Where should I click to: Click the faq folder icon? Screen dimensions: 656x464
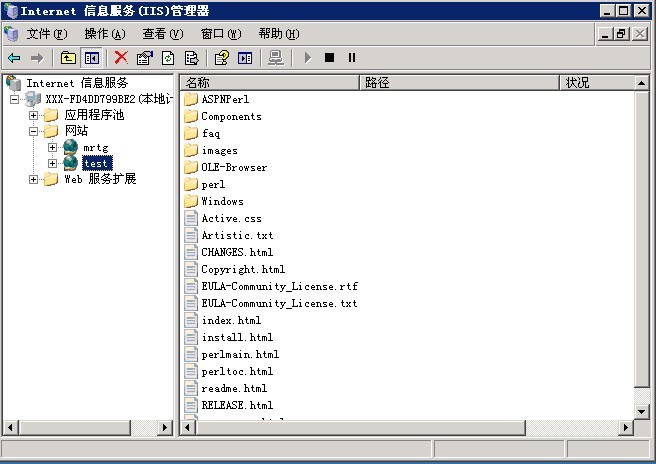191,133
